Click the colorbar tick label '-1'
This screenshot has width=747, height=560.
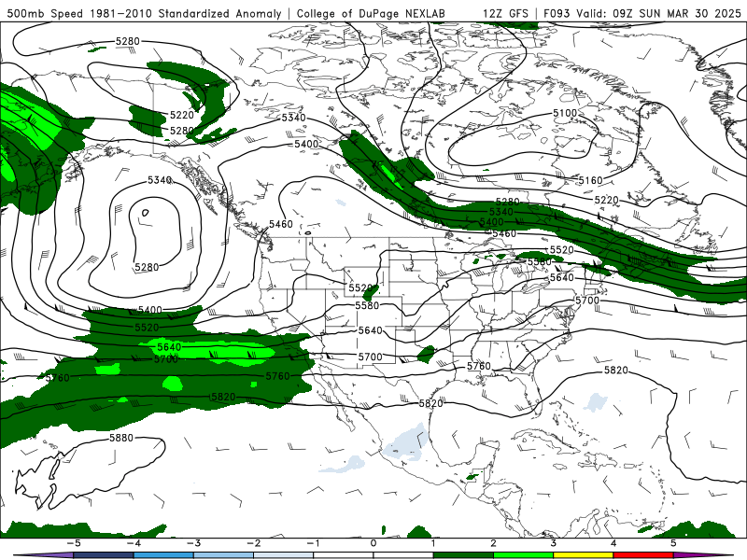[313, 543]
